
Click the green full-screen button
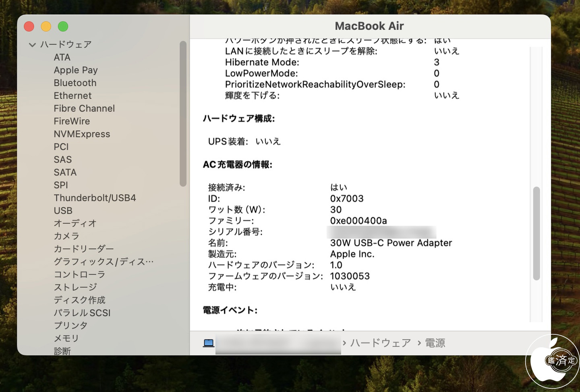[x=63, y=27]
